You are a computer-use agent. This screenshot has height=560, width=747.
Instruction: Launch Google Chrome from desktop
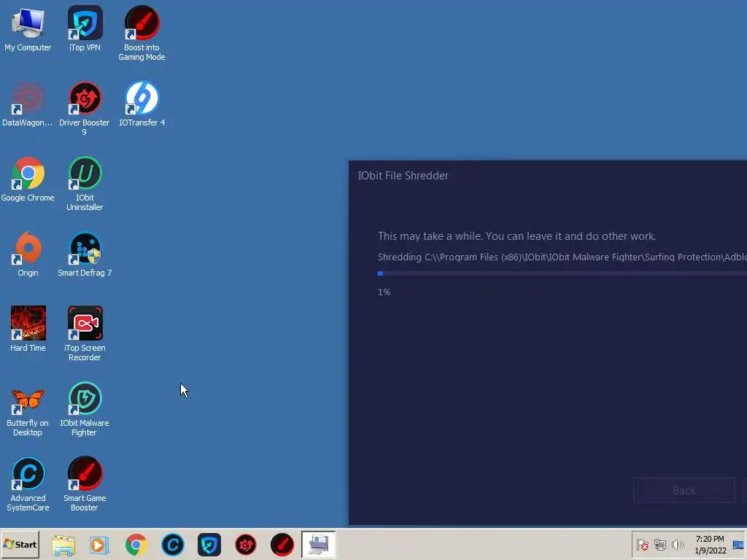tap(28, 179)
